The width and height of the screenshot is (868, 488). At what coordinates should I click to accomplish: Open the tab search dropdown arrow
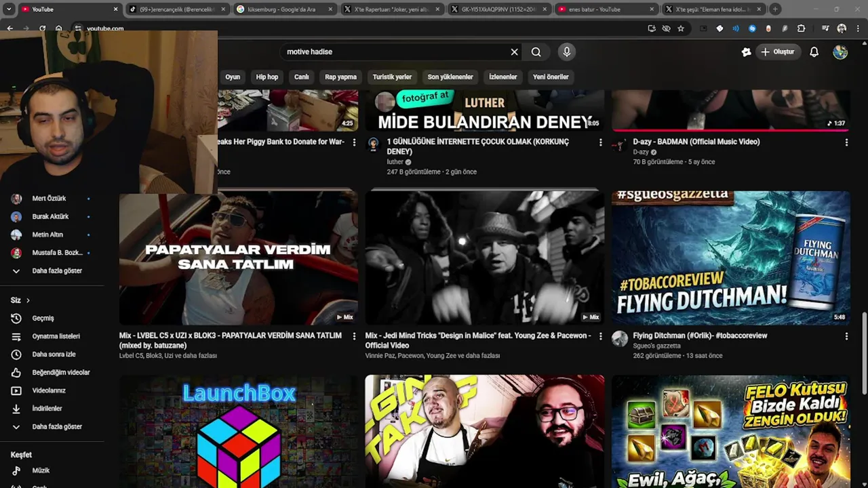(9, 9)
